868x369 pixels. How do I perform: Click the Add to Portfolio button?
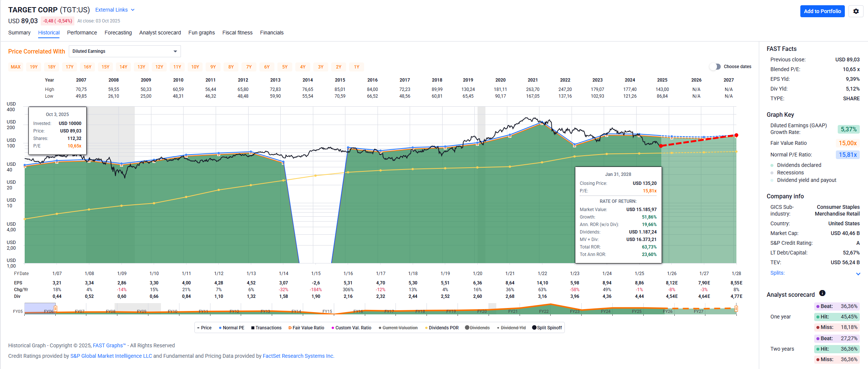[822, 11]
